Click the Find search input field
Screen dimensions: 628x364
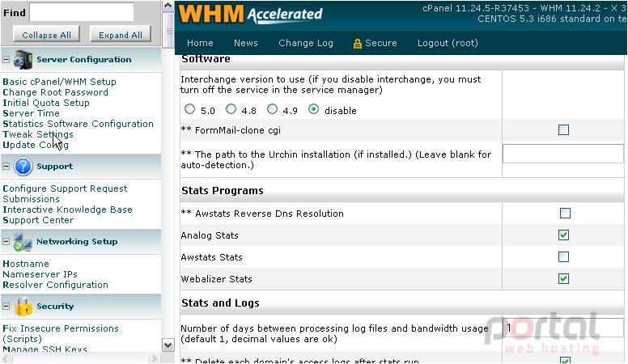coord(82,12)
